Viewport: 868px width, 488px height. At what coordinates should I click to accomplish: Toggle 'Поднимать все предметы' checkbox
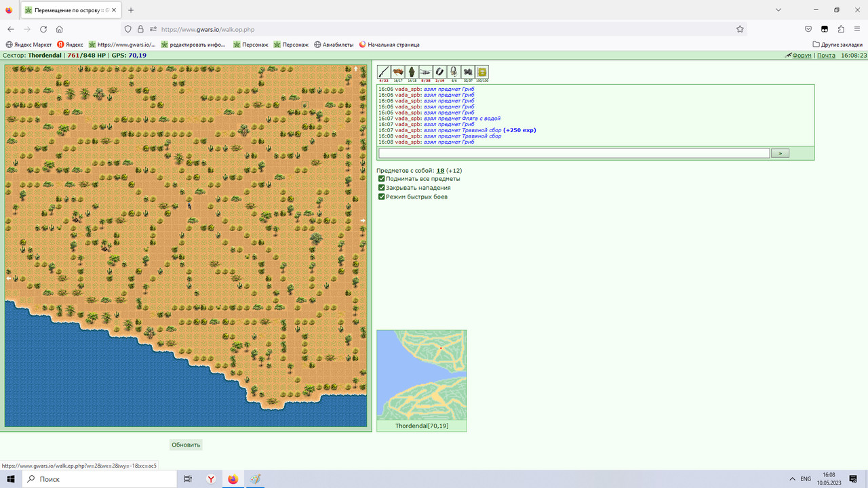[382, 179]
